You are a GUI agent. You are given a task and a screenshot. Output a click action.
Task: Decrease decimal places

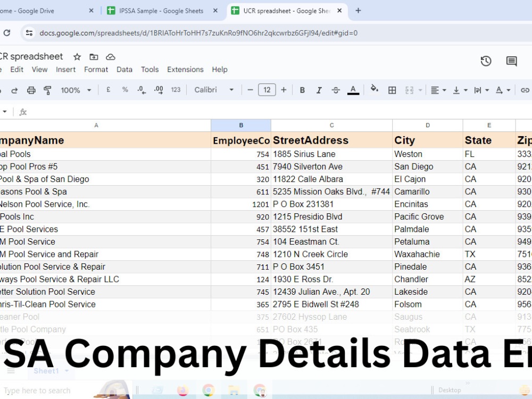click(x=142, y=90)
